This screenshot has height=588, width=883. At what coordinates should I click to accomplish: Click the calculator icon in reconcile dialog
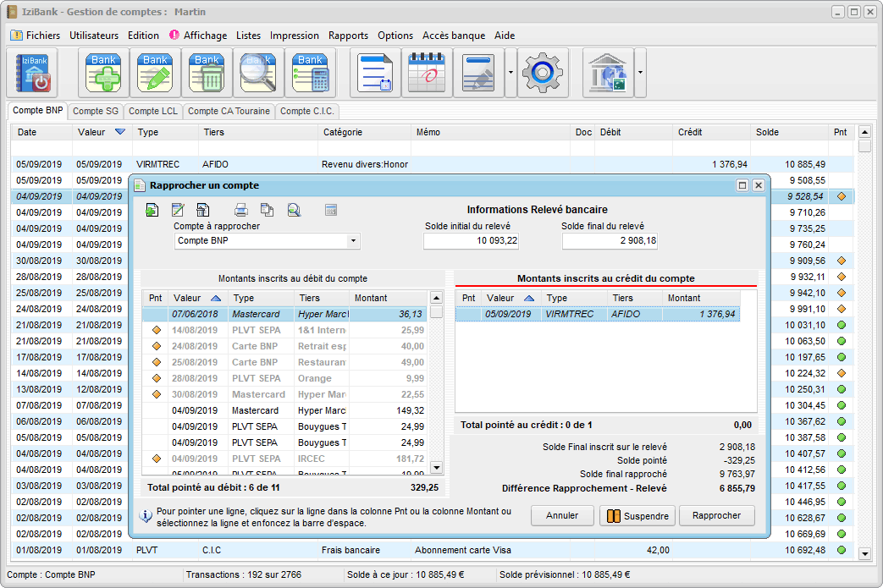click(x=331, y=210)
